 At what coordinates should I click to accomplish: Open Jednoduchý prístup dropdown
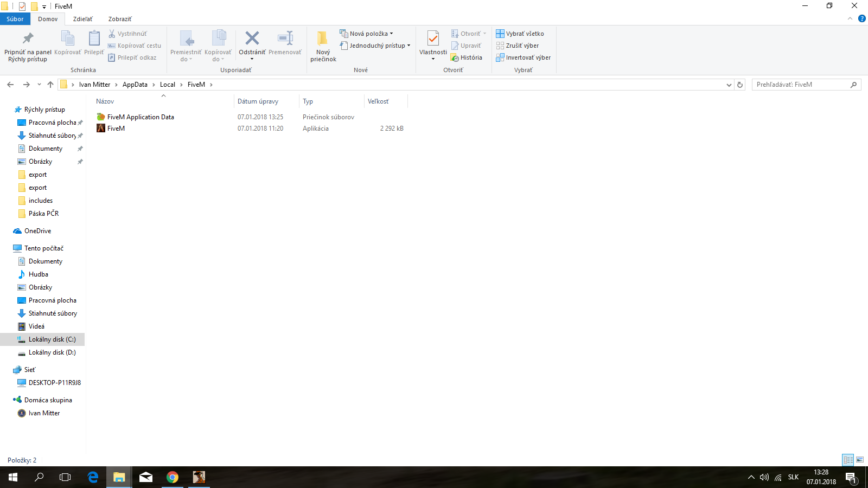click(375, 46)
